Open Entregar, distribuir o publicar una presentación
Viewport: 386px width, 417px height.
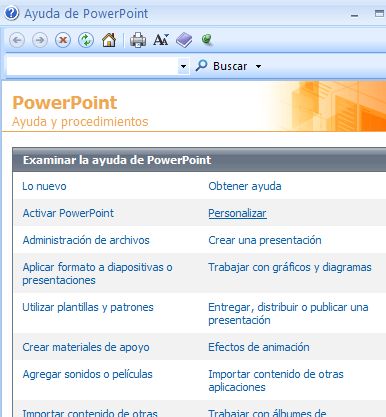[288, 313]
